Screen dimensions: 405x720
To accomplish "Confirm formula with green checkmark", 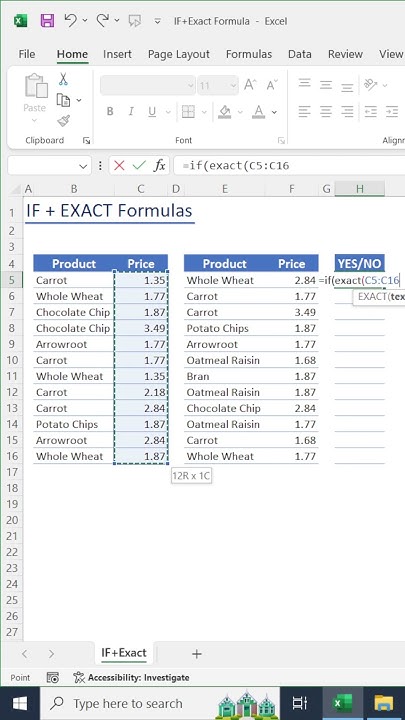I will pyautogui.click(x=139, y=166).
